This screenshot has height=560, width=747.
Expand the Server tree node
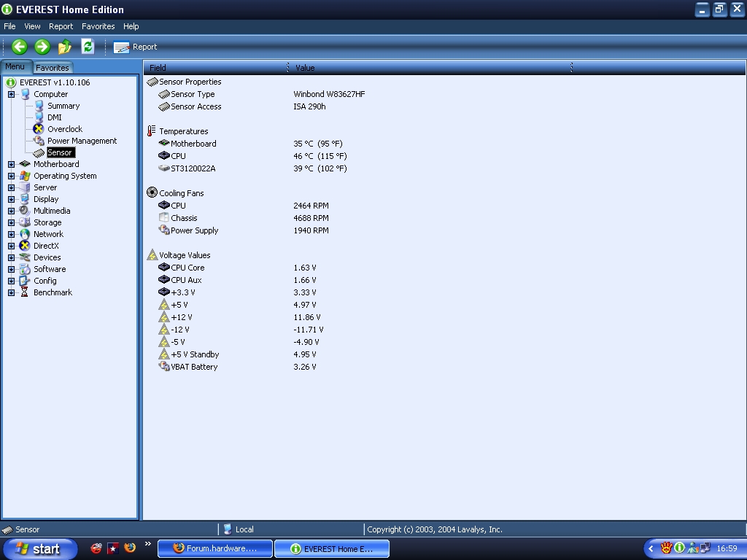tap(11, 187)
